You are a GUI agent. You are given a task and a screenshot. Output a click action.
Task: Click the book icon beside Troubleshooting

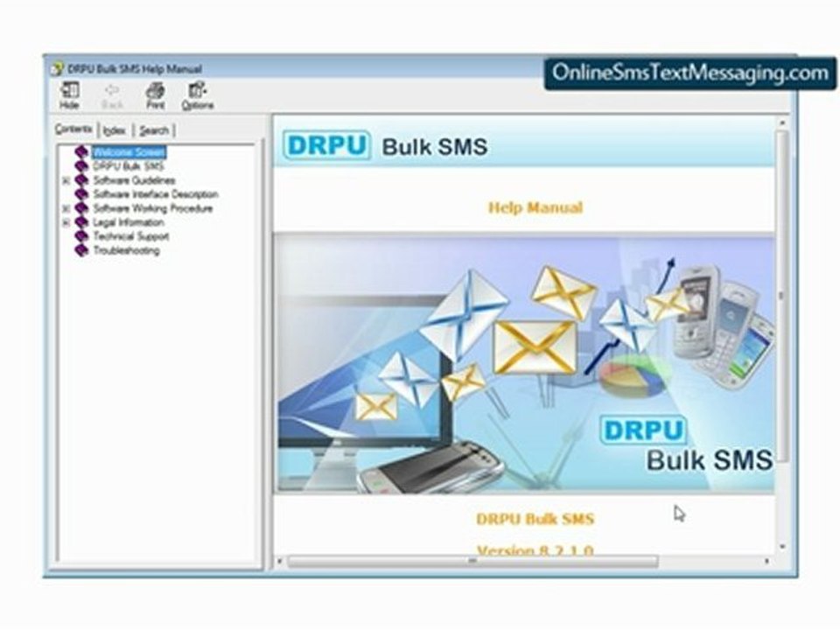coord(81,250)
